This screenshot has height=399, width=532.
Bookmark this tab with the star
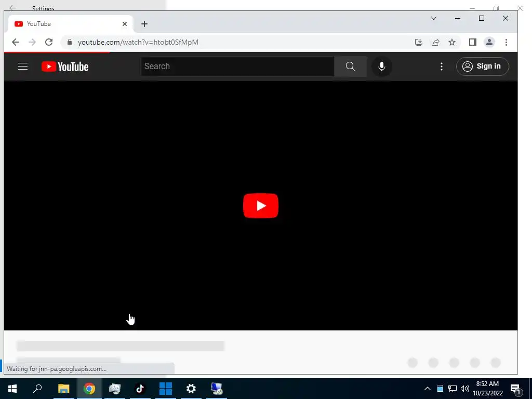pyautogui.click(x=452, y=42)
